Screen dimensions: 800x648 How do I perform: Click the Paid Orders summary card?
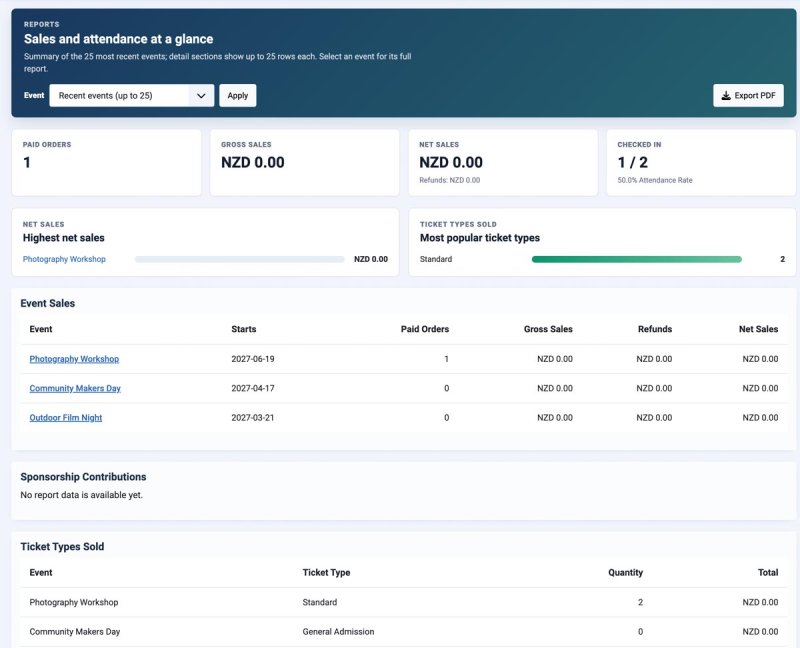point(106,162)
